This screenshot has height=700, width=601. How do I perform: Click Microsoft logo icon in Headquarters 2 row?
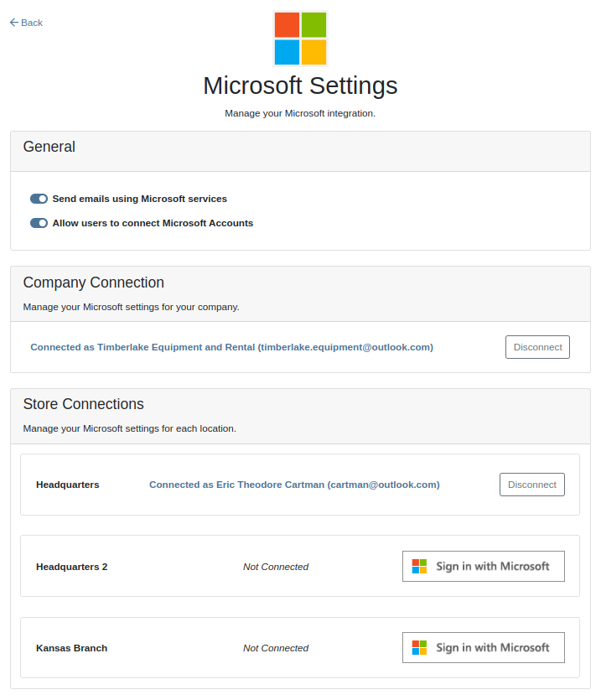(419, 567)
